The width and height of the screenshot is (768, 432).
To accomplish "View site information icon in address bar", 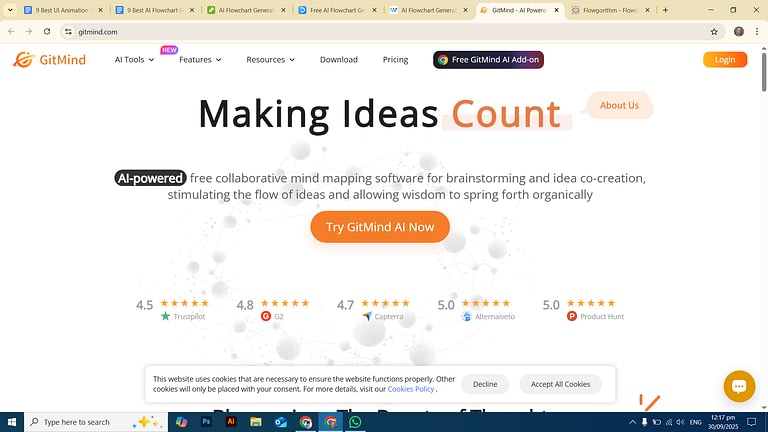I will (68, 32).
